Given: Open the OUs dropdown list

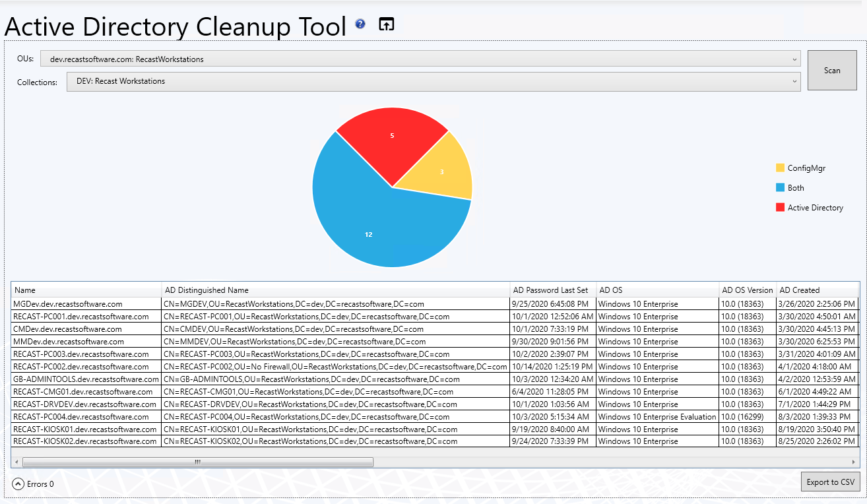Looking at the screenshot, I should pos(420,59).
